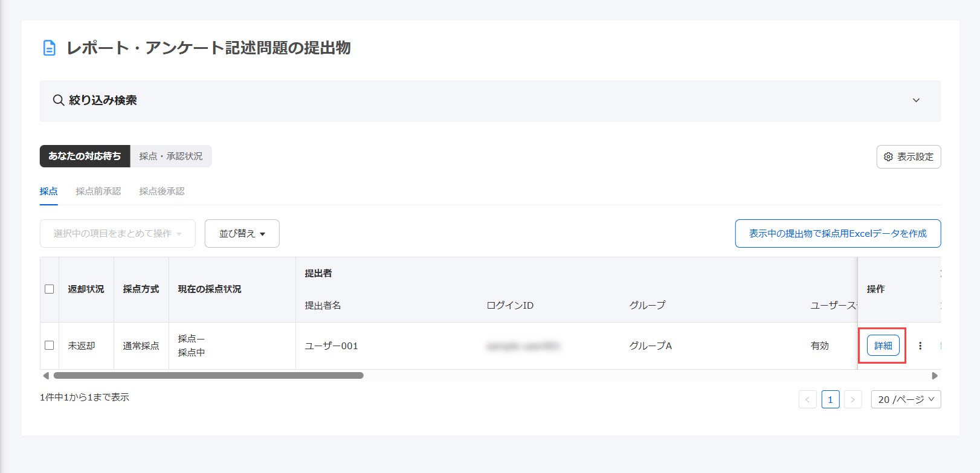Click 表示中の提出物で採点用Excelデータを作成 button

837,234
